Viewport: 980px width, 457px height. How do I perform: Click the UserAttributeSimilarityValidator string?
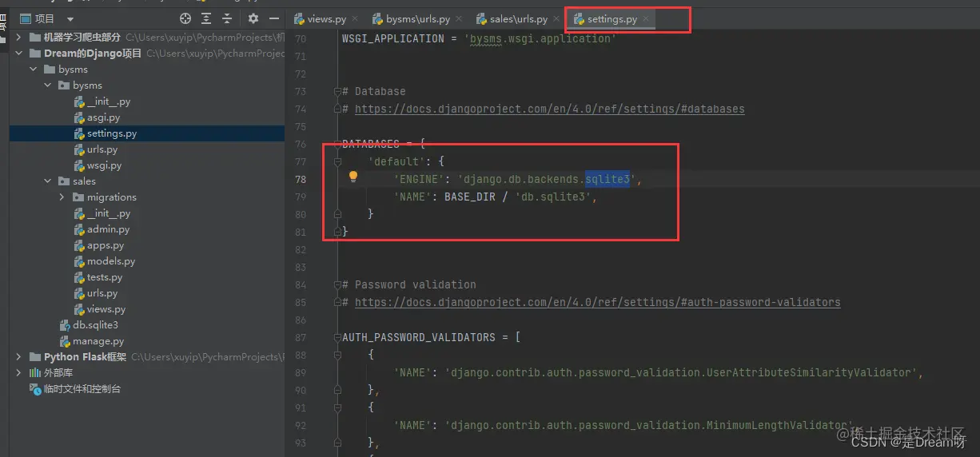point(681,372)
